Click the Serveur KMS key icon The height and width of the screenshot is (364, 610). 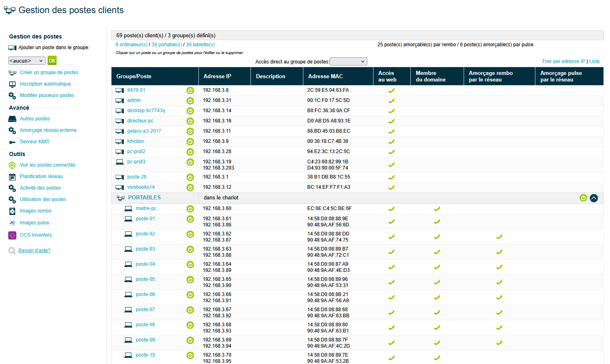coord(12,142)
